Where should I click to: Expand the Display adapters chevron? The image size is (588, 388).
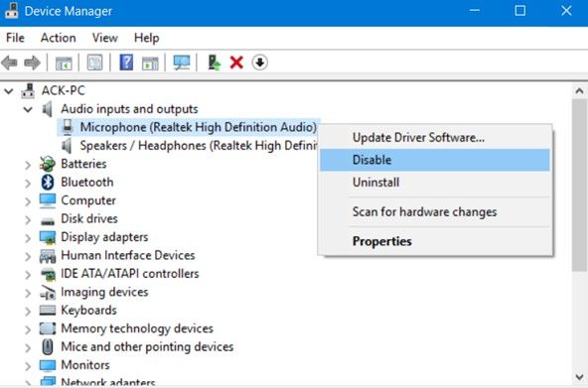[x=28, y=238]
